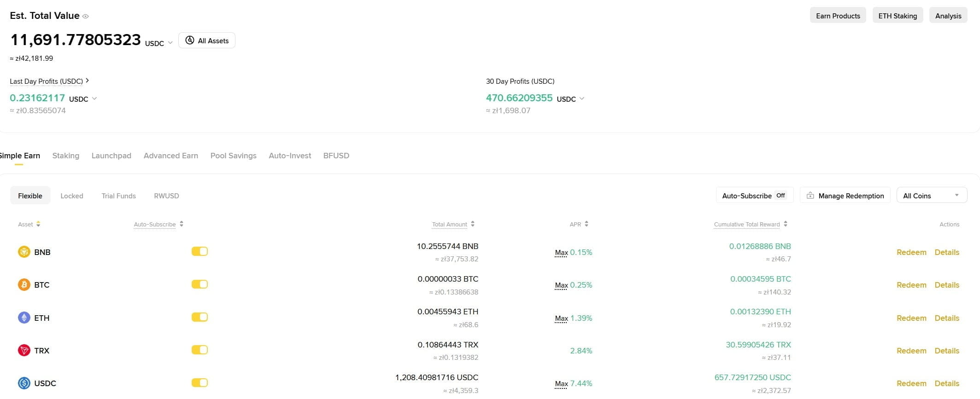Toggle auto-subscribe for USDC
The height and width of the screenshot is (399, 980).
coord(200,382)
